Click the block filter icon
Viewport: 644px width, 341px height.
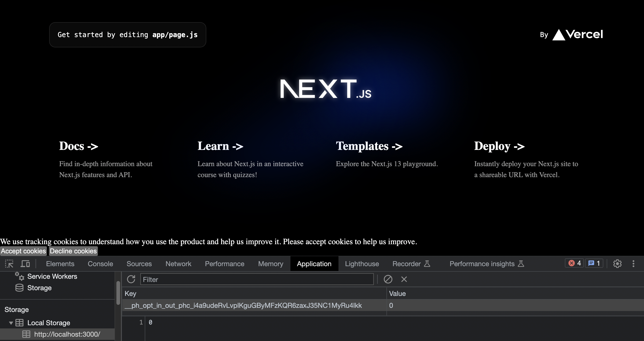388,280
